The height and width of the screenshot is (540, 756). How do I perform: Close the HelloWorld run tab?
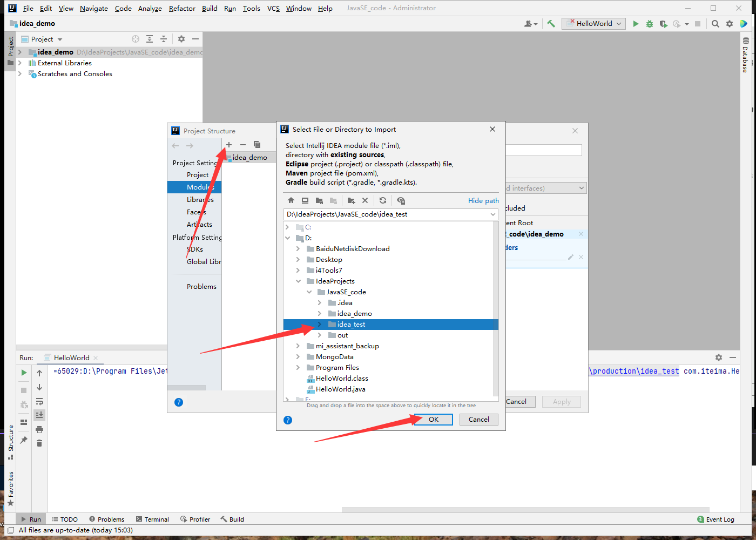point(96,358)
